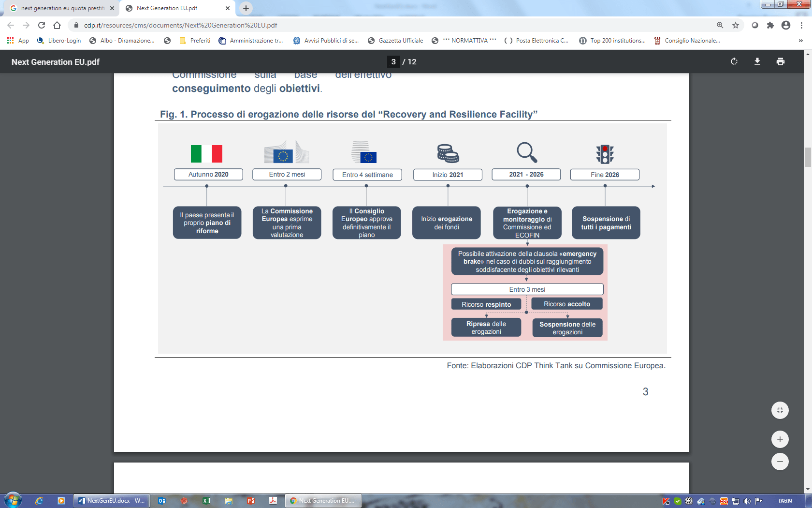Click the 2021 - 2026 label

pos(526,174)
